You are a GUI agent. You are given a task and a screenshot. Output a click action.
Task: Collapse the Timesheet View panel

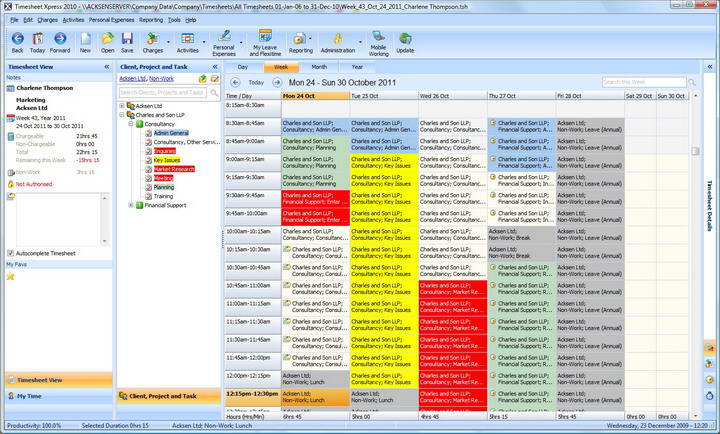(x=107, y=67)
